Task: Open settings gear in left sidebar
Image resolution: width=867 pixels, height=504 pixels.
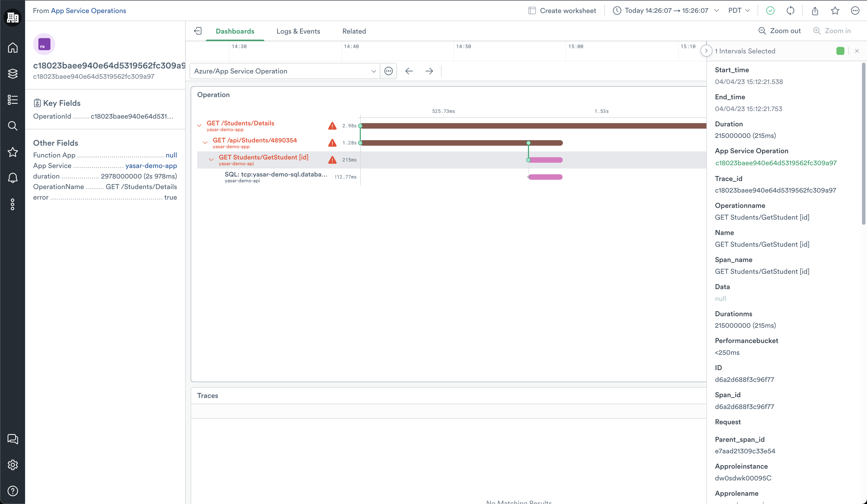Action: tap(13, 465)
